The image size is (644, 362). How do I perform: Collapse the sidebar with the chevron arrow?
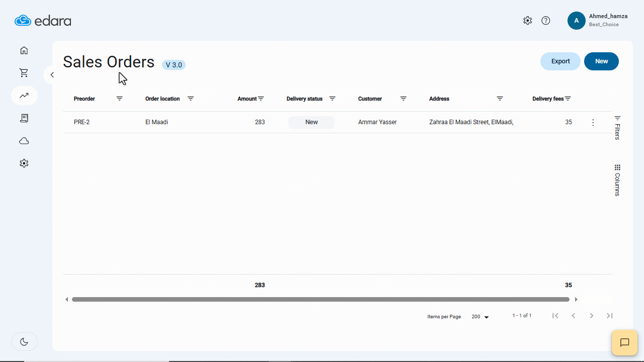tap(52, 75)
